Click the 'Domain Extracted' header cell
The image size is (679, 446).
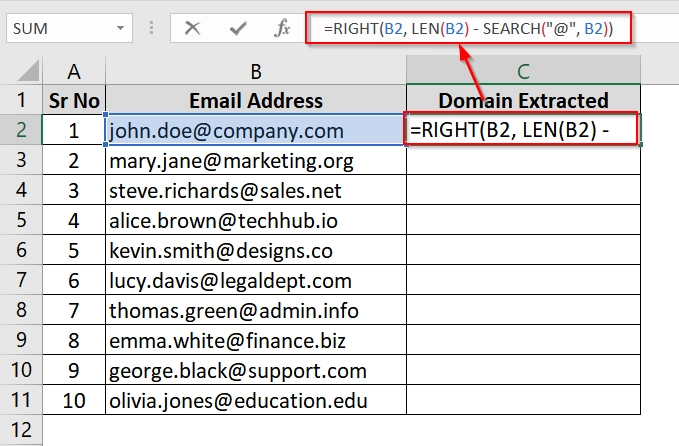pos(523,100)
